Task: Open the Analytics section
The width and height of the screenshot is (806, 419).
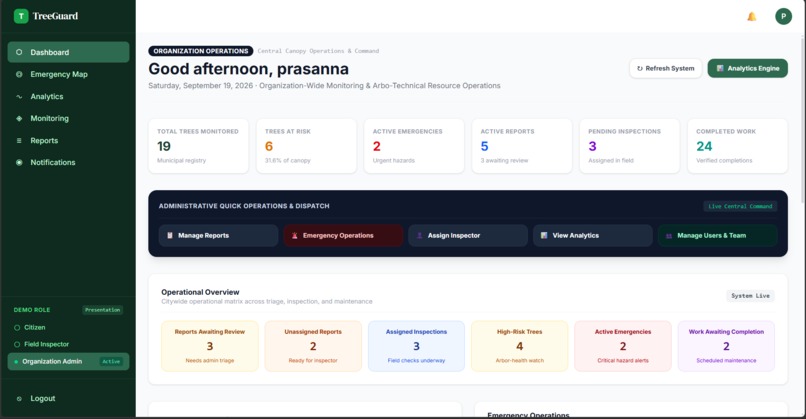Action: click(x=68, y=97)
